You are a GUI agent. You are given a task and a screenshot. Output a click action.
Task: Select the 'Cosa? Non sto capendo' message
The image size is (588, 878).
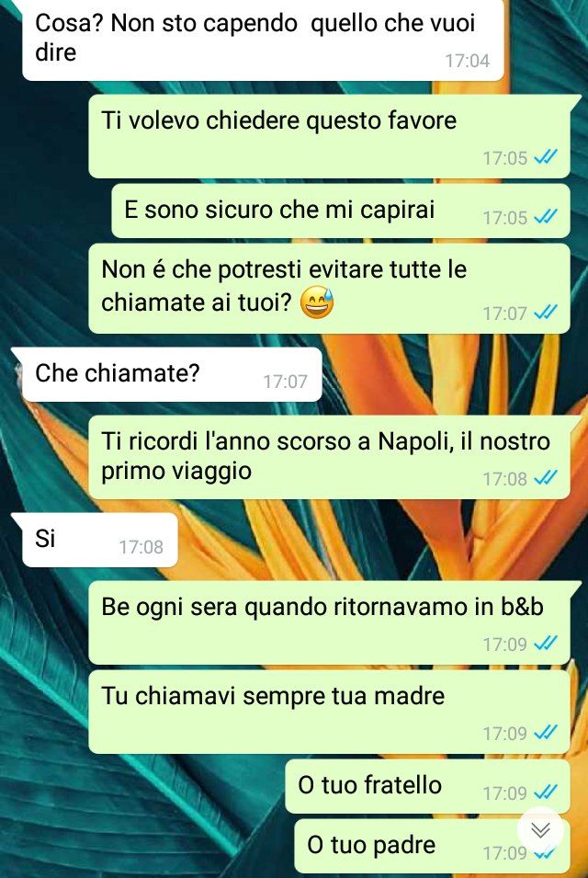[x=263, y=40]
